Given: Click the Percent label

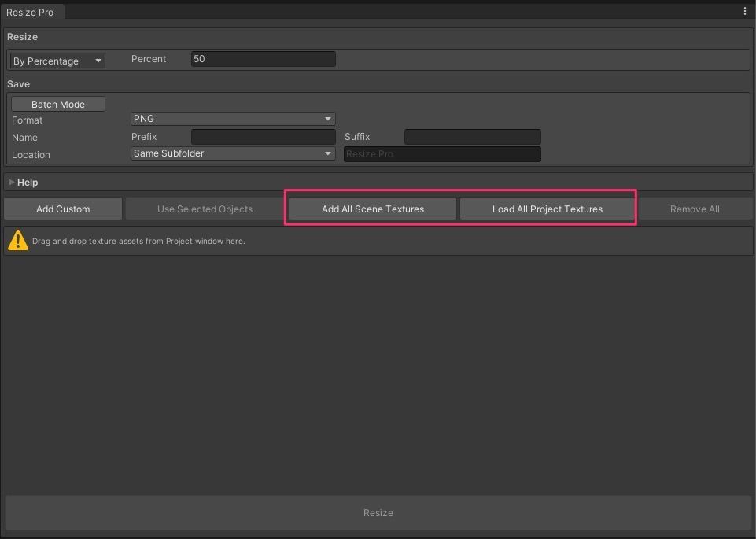Looking at the screenshot, I should (149, 59).
